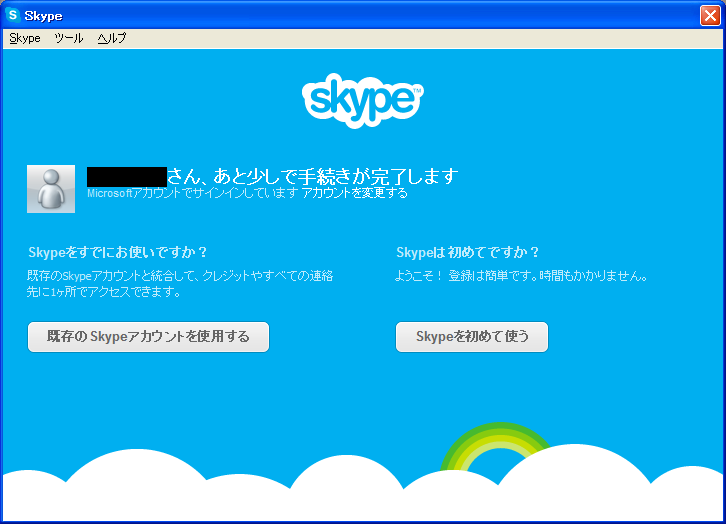The image size is (726, 524).
Task: Click the heading Skypeをすでにお使いですか？
Action: [x=118, y=252]
